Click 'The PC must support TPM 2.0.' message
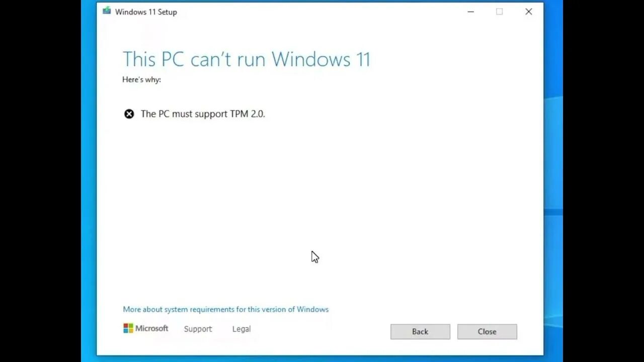The image size is (644, 362). click(203, 114)
